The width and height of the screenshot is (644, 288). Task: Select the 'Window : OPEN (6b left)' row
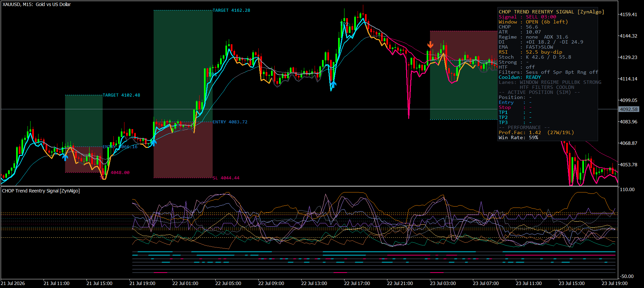point(533,22)
